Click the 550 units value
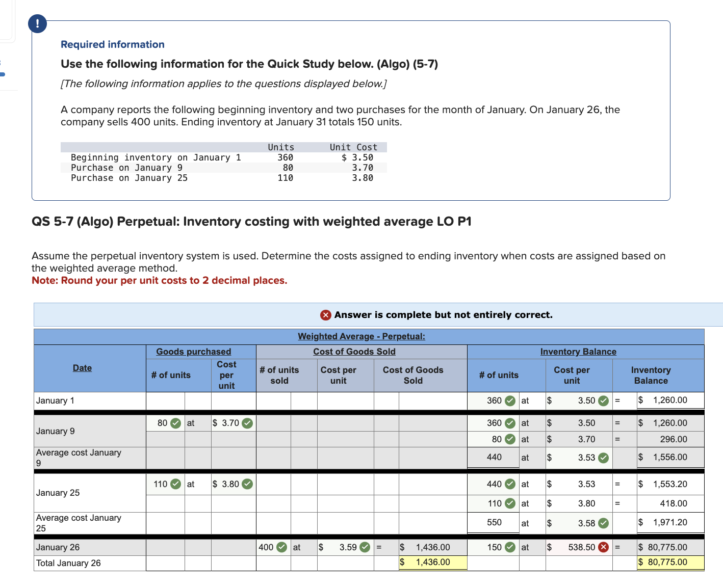The height and width of the screenshot is (588, 723). click(494, 522)
